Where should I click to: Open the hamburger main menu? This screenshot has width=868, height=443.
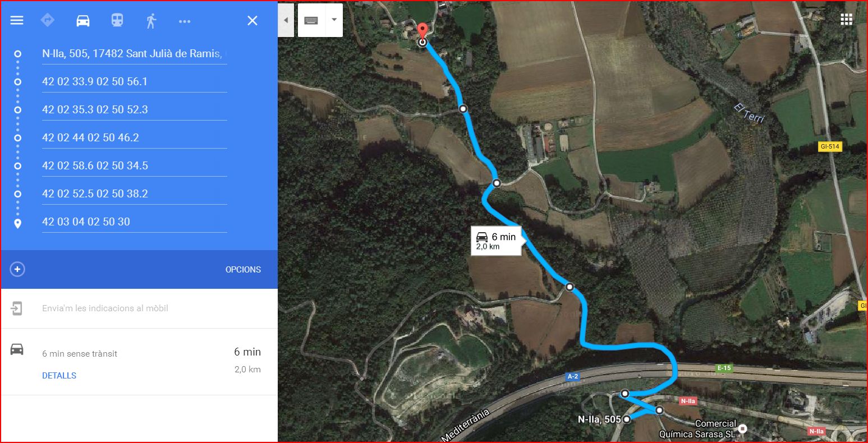pyautogui.click(x=17, y=21)
